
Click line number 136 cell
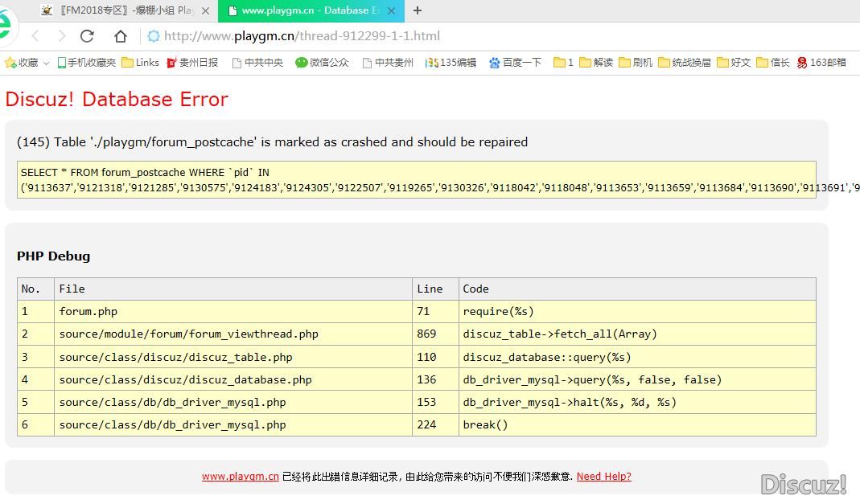point(435,379)
